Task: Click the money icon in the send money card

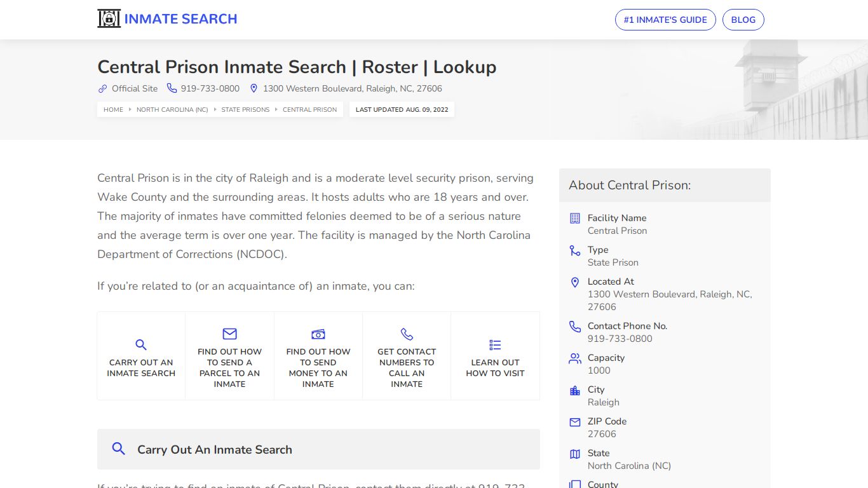Action: (318, 334)
